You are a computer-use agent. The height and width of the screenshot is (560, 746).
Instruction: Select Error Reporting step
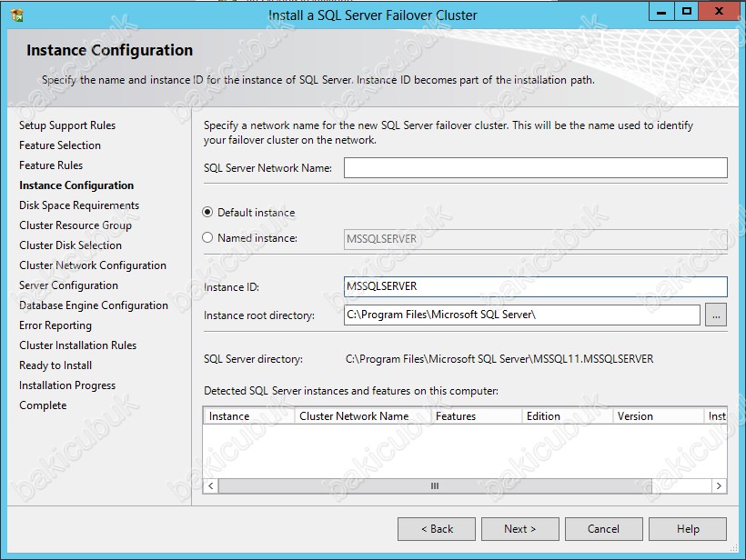pyautogui.click(x=55, y=325)
